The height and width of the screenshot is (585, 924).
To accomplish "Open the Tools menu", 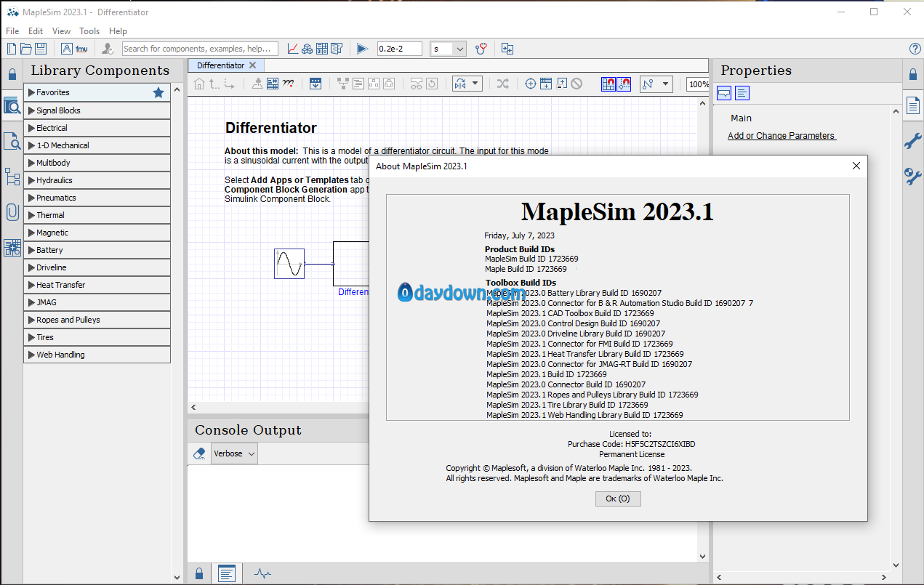I will [x=89, y=31].
